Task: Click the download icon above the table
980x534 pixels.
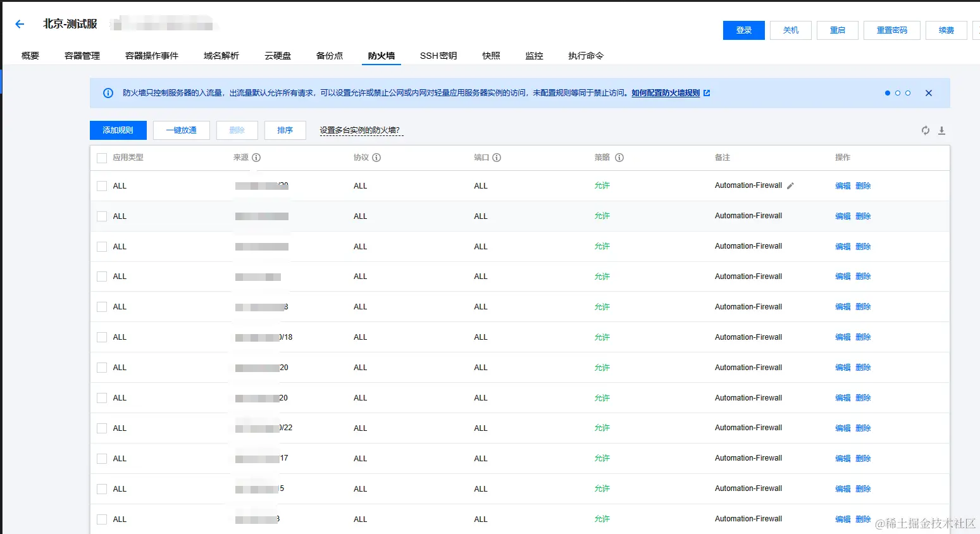Action: [x=941, y=130]
